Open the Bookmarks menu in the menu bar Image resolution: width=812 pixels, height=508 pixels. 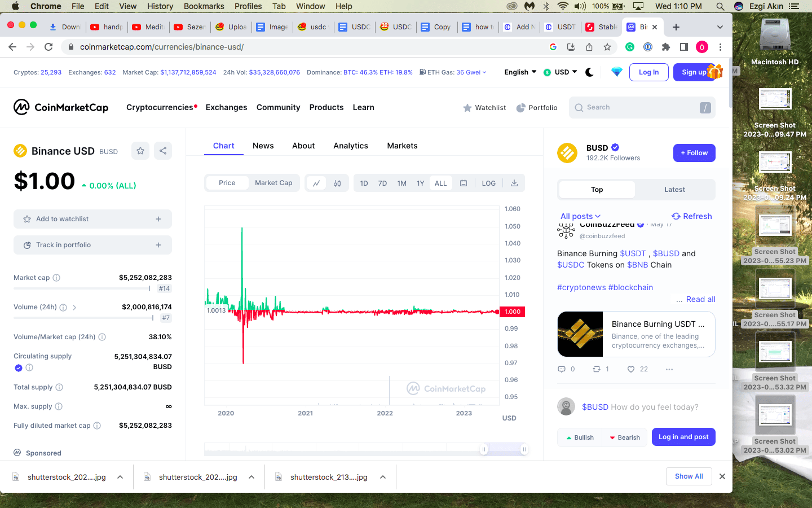coord(204,6)
